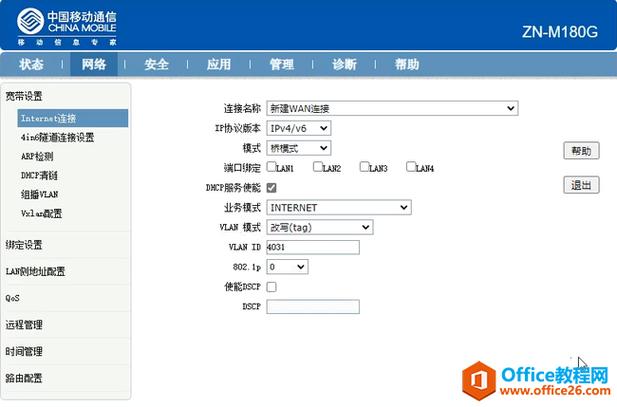Open the 业务模式 INTERNET dropdown
The width and height of the screenshot is (617, 407).
(x=339, y=207)
